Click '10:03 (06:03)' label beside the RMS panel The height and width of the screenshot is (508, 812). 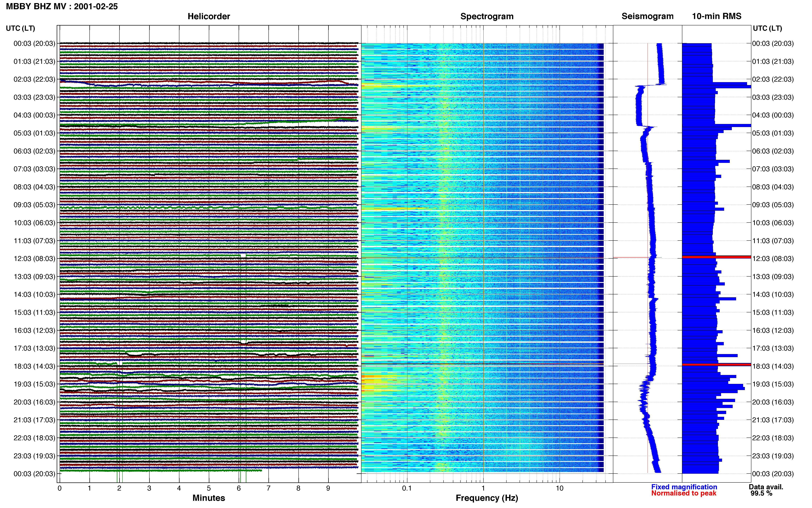pyautogui.click(x=773, y=223)
